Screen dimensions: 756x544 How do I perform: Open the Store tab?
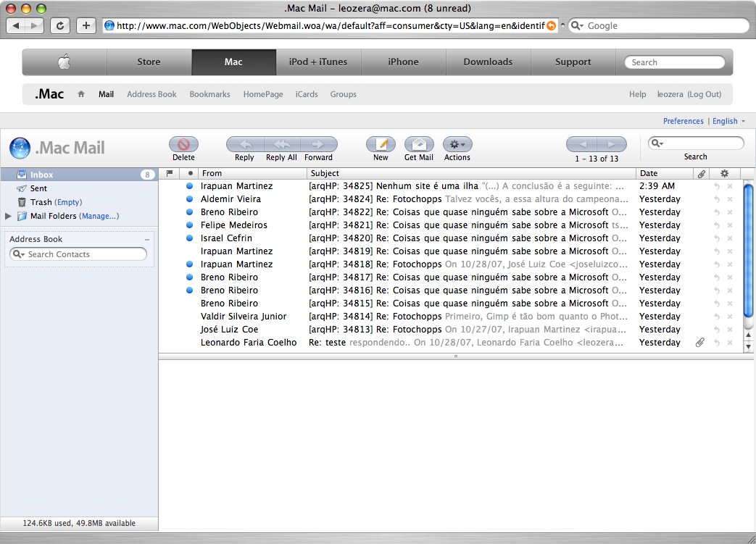click(x=149, y=62)
